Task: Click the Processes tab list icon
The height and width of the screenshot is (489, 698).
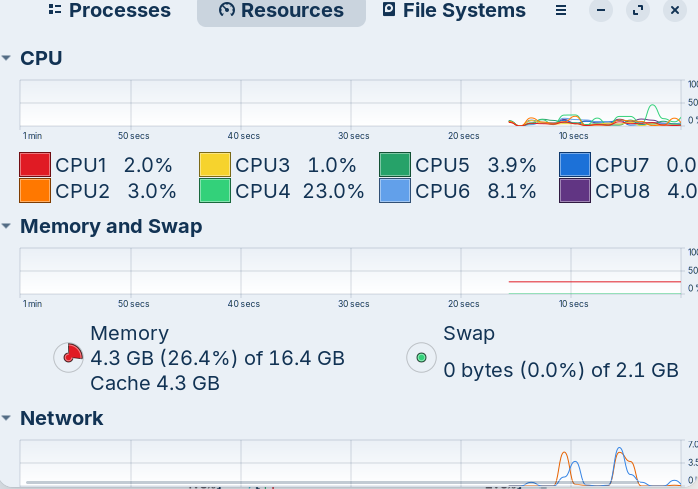Action: coord(55,9)
